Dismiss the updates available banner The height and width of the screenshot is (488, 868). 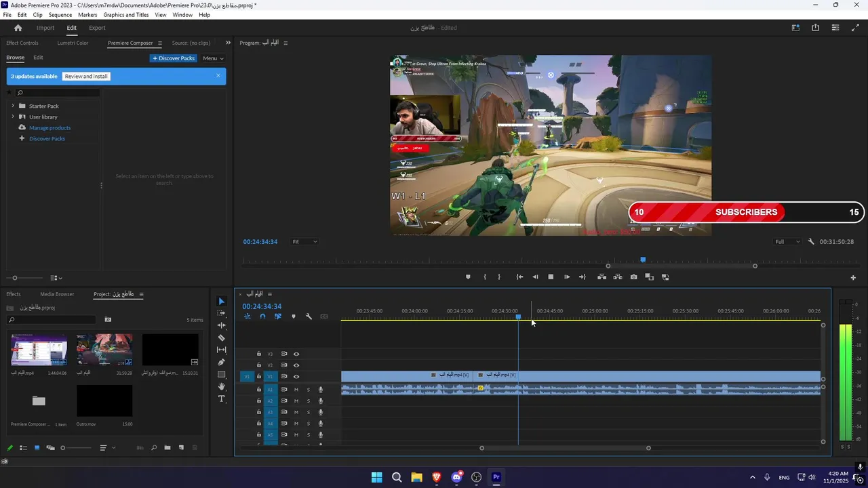point(218,75)
